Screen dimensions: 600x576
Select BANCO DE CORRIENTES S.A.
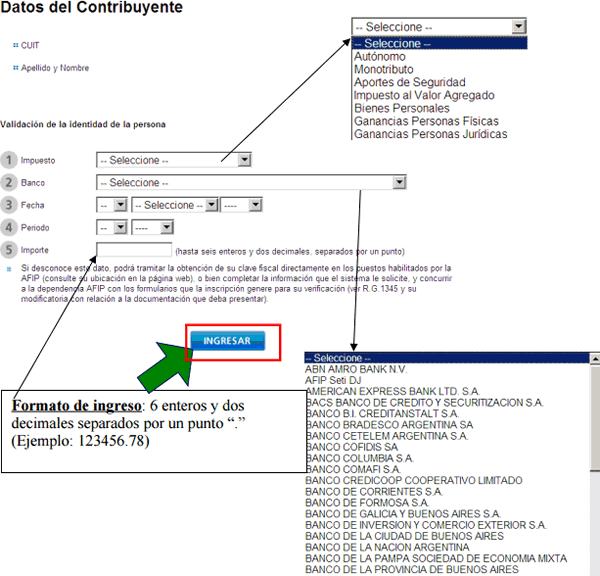(374, 491)
